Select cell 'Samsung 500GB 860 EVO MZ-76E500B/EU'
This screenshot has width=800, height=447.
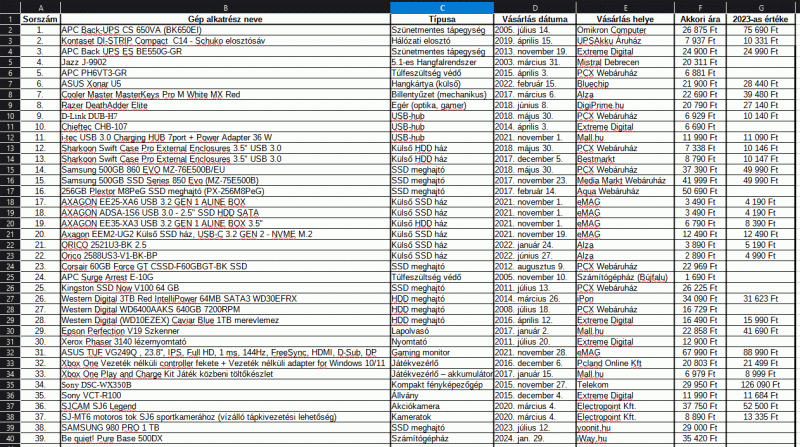coord(225,169)
